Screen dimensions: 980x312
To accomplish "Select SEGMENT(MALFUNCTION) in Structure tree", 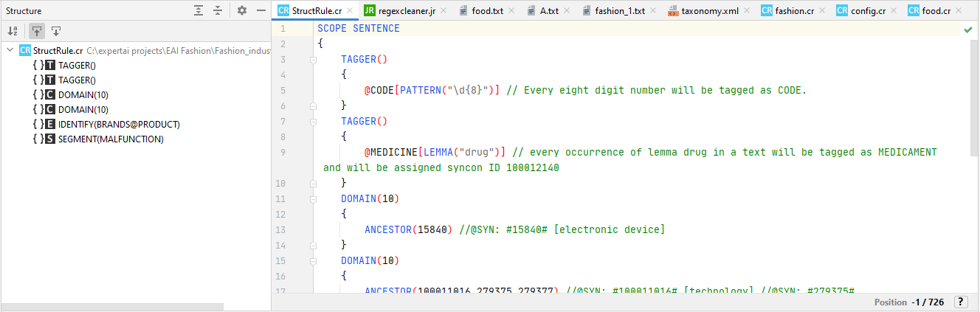I will point(111,139).
